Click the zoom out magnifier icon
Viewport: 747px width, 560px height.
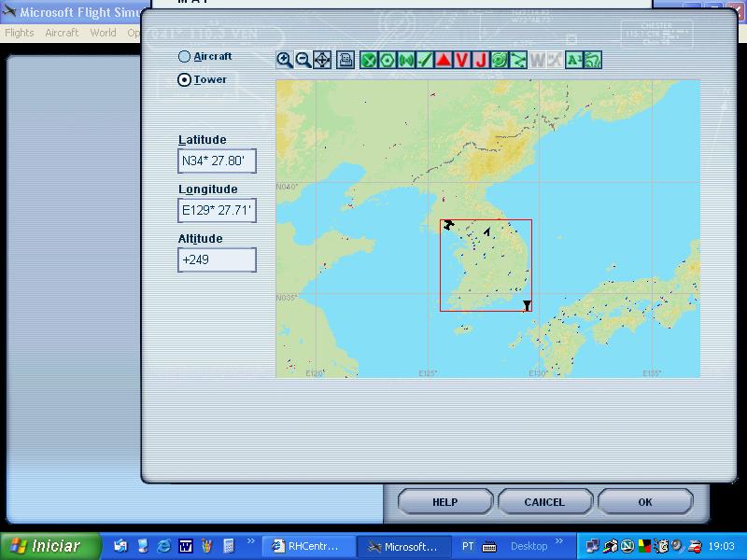[x=303, y=60]
